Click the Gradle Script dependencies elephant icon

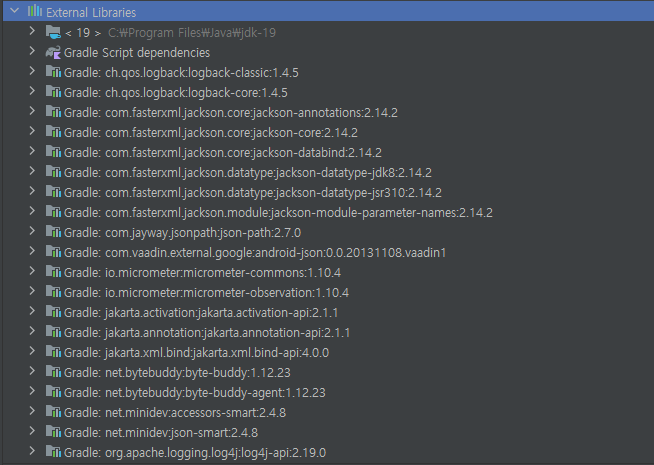(x=53, y=52)
